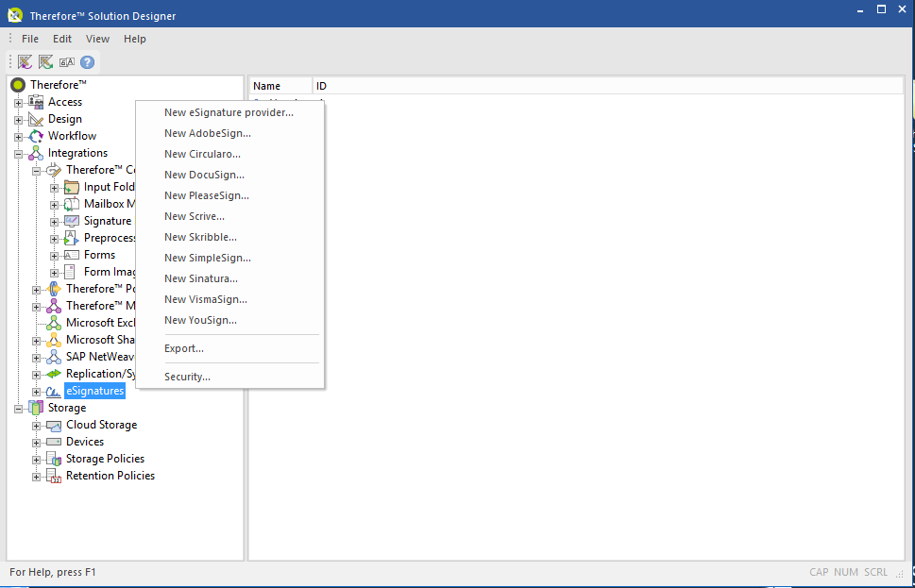Expand the Retention Policies node
Screen dimensions: 915x588
(36, 477)
